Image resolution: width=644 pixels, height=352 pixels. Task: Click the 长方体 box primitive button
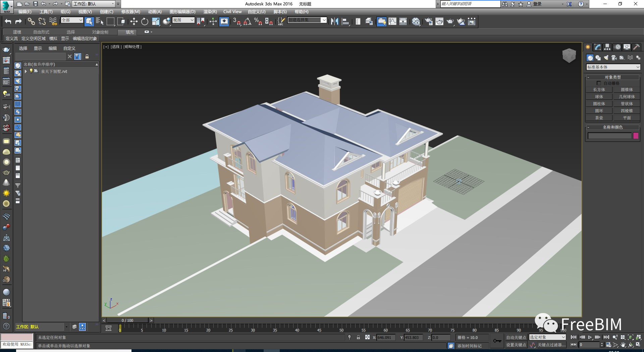pos(599,90)
